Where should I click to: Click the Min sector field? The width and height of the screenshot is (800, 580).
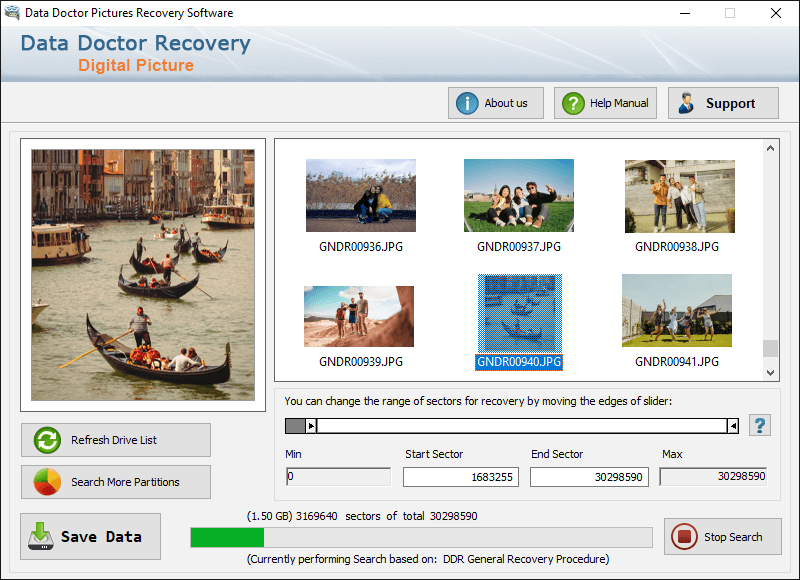[x=339, y=476]
